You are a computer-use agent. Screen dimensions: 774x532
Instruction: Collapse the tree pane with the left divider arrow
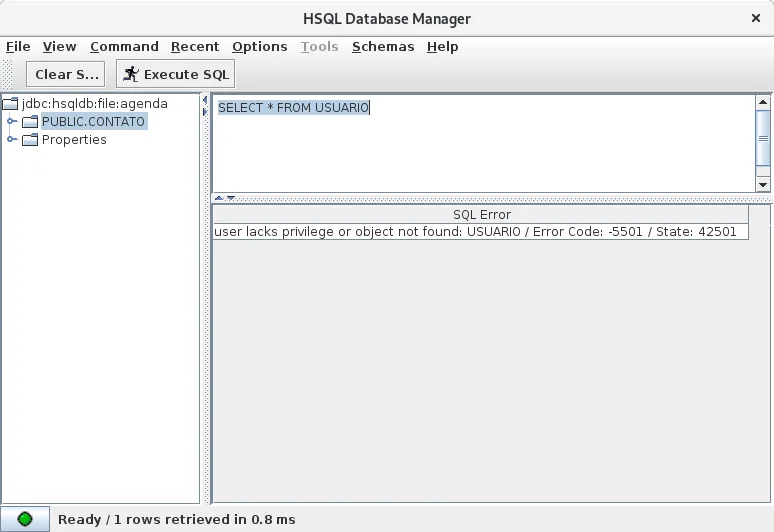pyautogui.click(x=206, y=100)
